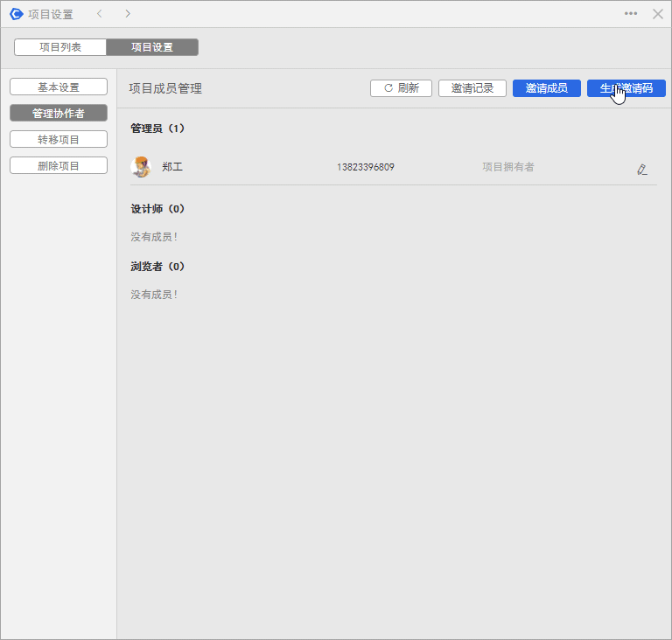Switch to the 项目列表 tab
672x640 pixels.
click(x=60, y=47)
